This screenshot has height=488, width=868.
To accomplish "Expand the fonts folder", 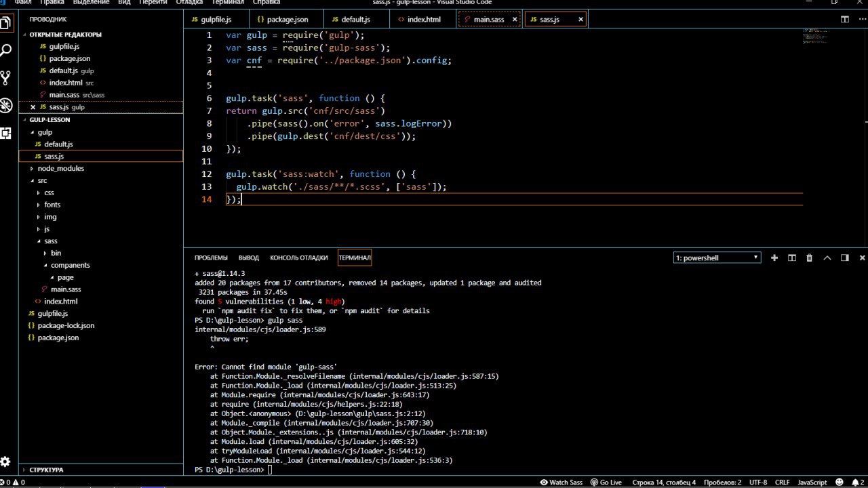I will [x=52, y=205].
